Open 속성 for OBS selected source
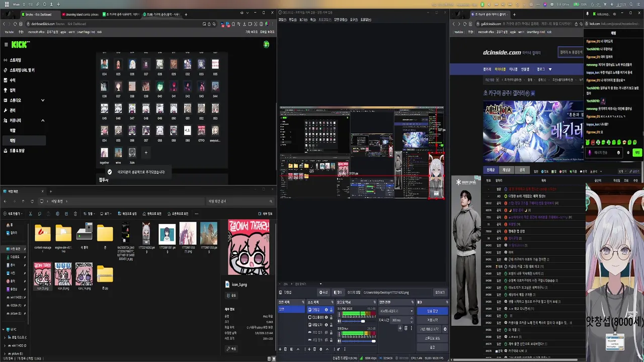644x362 pixels. pyautogui.click(x=324, y=292)
